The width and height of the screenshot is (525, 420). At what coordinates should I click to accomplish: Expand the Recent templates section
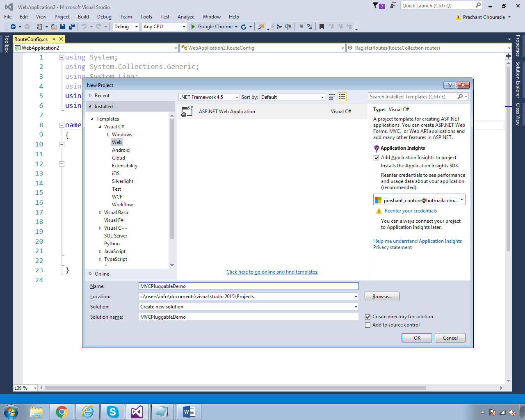point(91,96)
